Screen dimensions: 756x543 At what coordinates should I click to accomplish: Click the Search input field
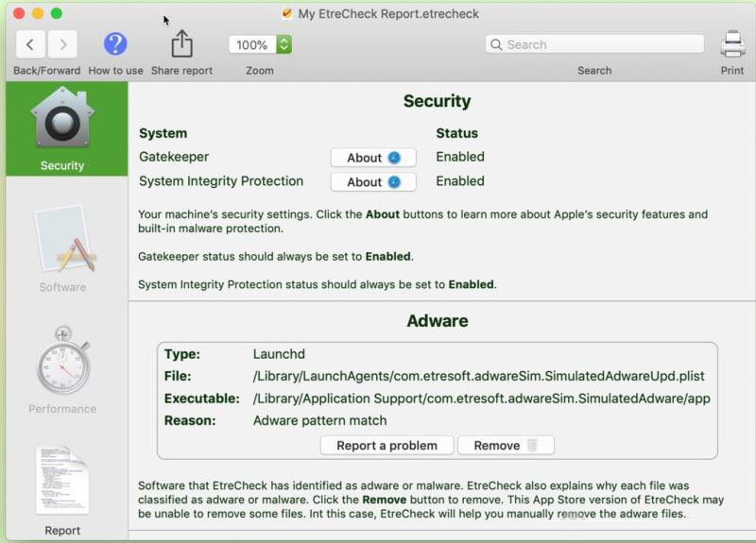[594, 44]
